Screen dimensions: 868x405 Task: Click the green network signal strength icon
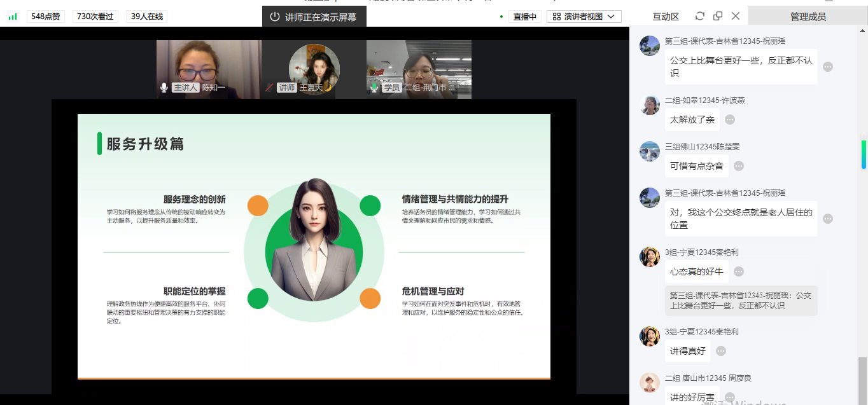[13, 17]
